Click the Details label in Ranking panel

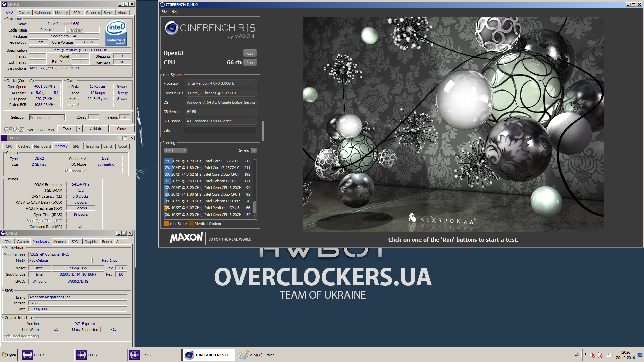click(243, 150)
